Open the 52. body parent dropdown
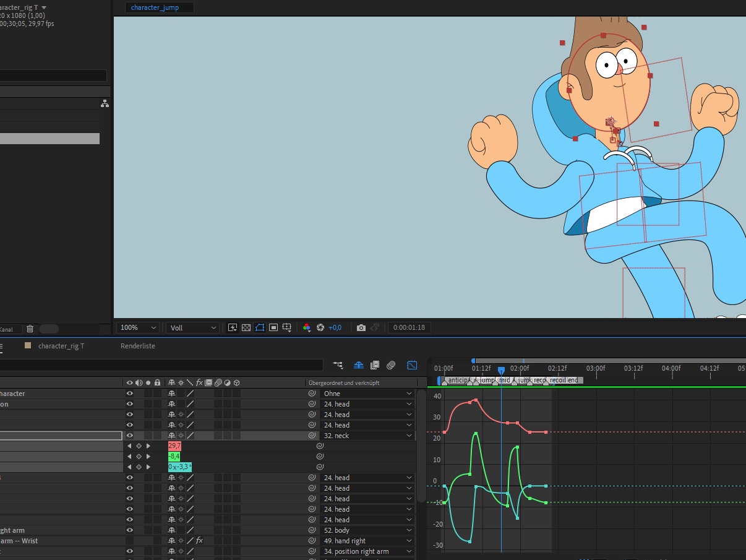The width and height of the screenshot is (746, 560). (367, 530)
